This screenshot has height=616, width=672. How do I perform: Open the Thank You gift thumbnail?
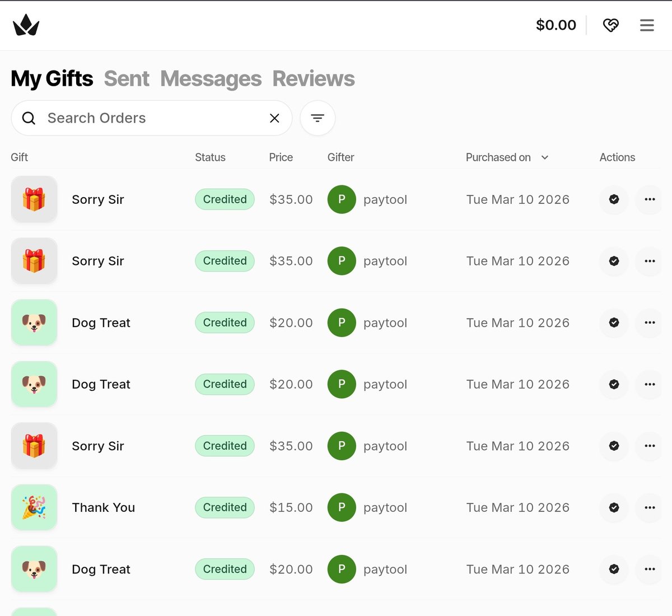[34, 507]
